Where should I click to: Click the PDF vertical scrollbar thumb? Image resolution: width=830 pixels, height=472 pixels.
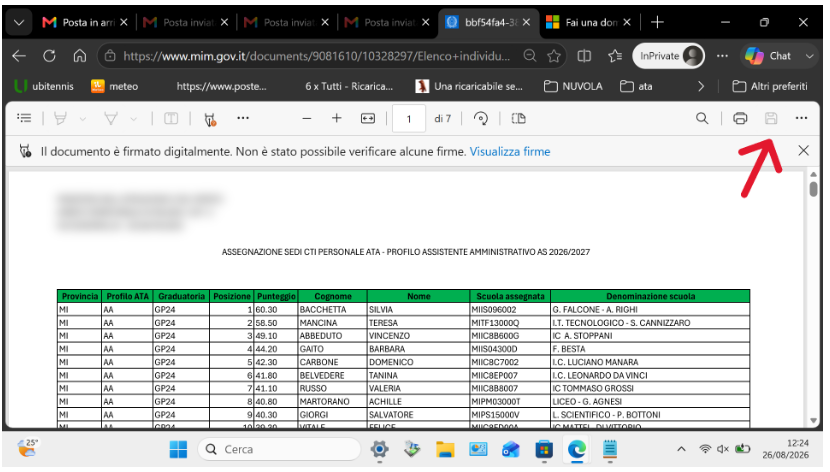pos(814,189)
